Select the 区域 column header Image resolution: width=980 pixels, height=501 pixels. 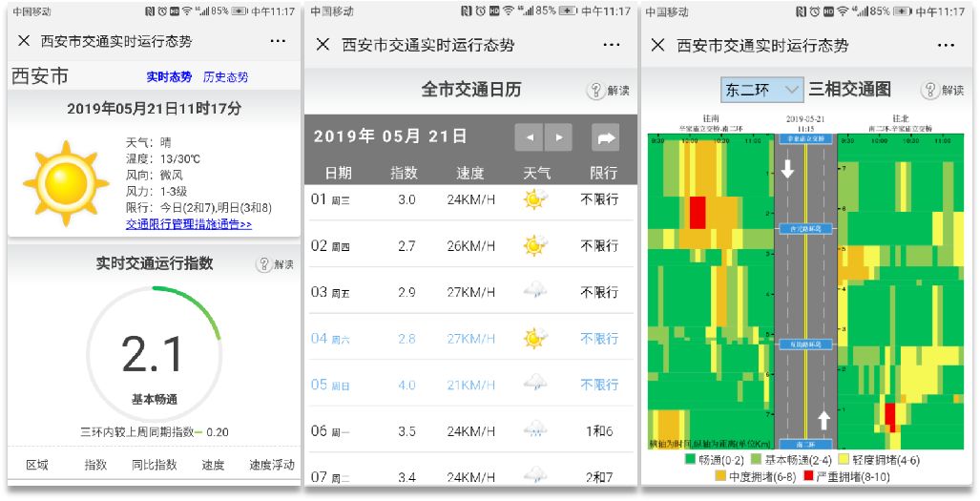(x=37, y=465)
